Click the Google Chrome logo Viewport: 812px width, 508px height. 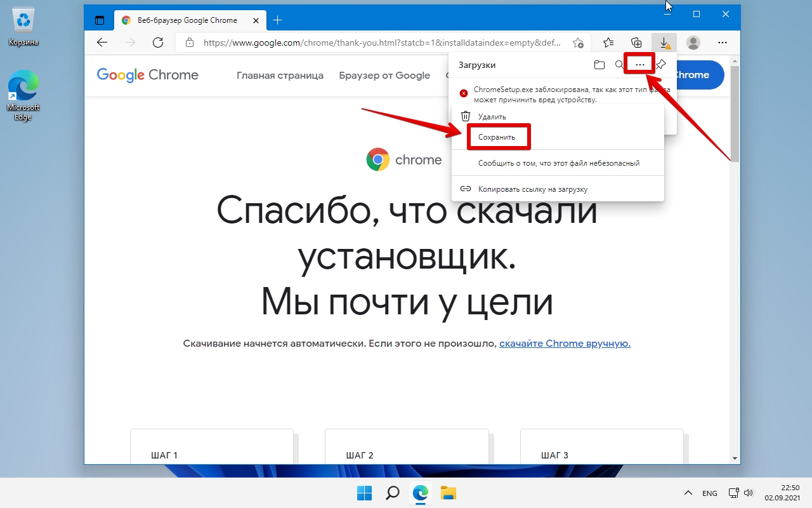tap(147, 75)
